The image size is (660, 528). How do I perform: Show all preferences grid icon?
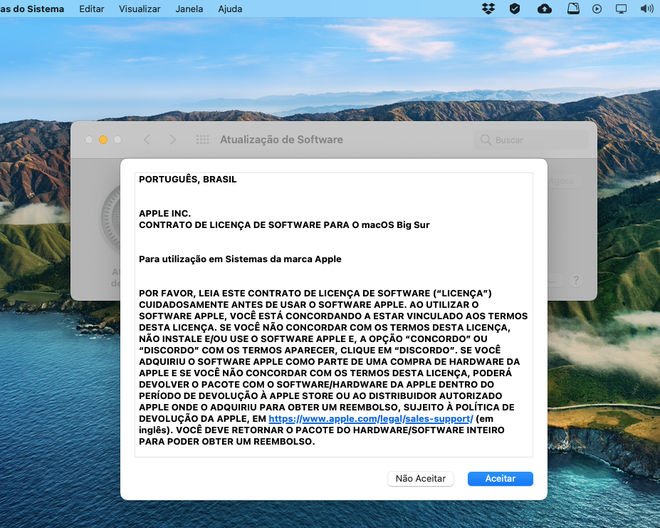click(202, 140)
